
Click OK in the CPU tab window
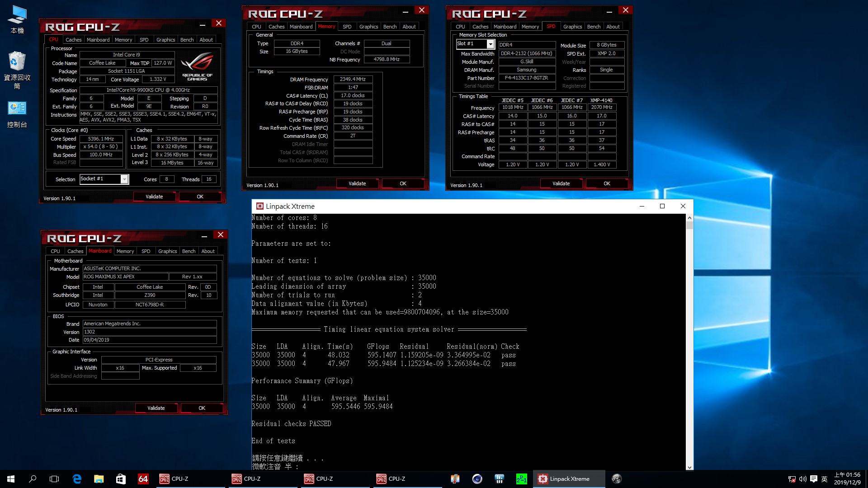pyautogui.click(x=200, y=197)
